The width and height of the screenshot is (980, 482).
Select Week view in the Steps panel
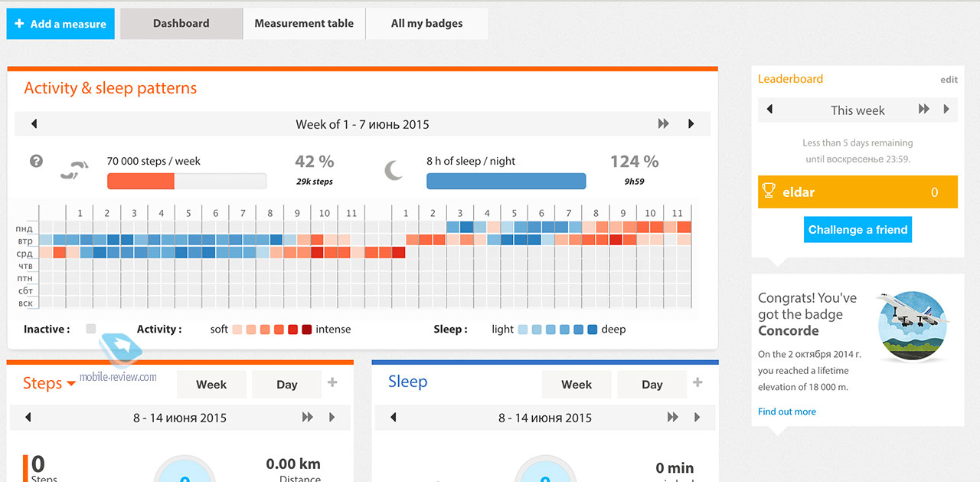[211, 385]
